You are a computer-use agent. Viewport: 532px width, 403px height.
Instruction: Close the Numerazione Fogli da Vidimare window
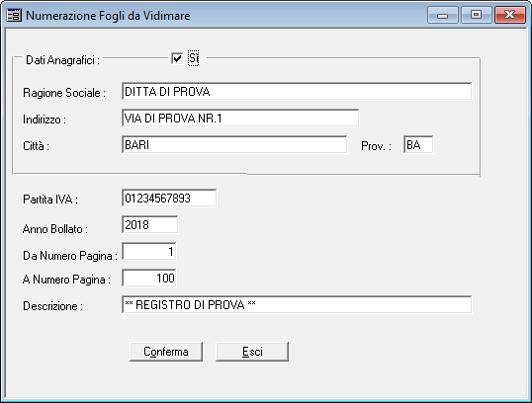(510, 15)
